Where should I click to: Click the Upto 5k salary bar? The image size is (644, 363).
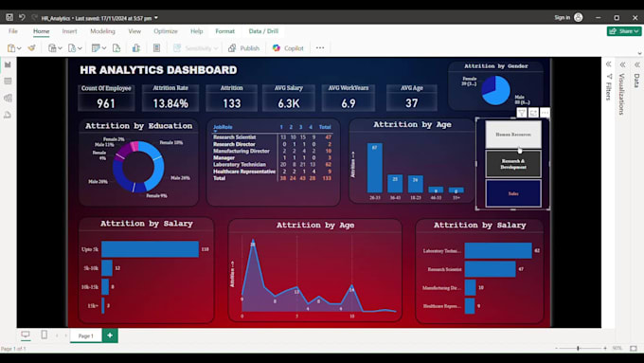(x=150, y=249)
